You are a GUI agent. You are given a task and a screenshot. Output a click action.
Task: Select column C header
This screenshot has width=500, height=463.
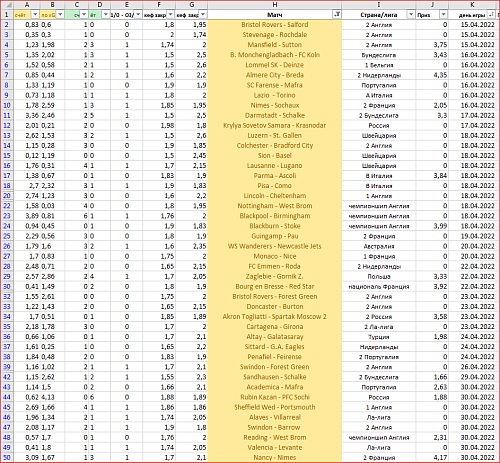click(77, 5)
